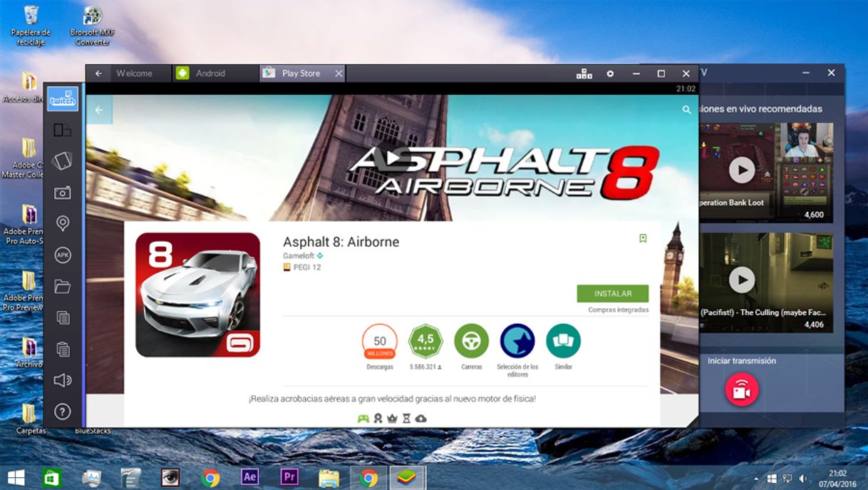Open BlueStacks help via the question mark icon
The height and width of the screenshot is (490, 868).
pyautogui.click(x=62, y=412)
